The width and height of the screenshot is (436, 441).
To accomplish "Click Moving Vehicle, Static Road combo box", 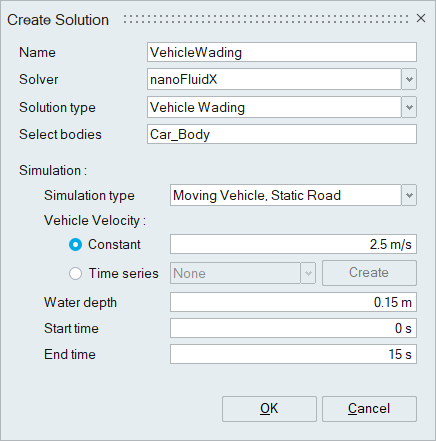I will click(286, 195).
